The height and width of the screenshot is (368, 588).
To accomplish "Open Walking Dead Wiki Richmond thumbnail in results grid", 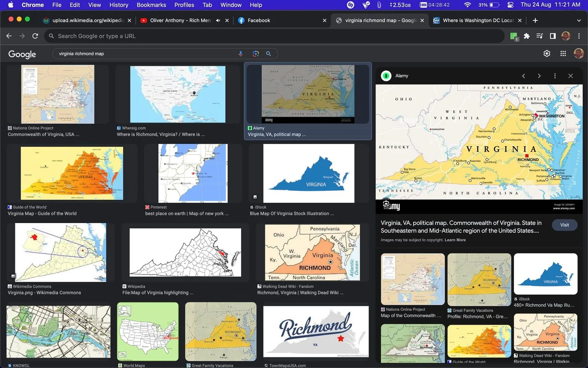I will 312,253.
